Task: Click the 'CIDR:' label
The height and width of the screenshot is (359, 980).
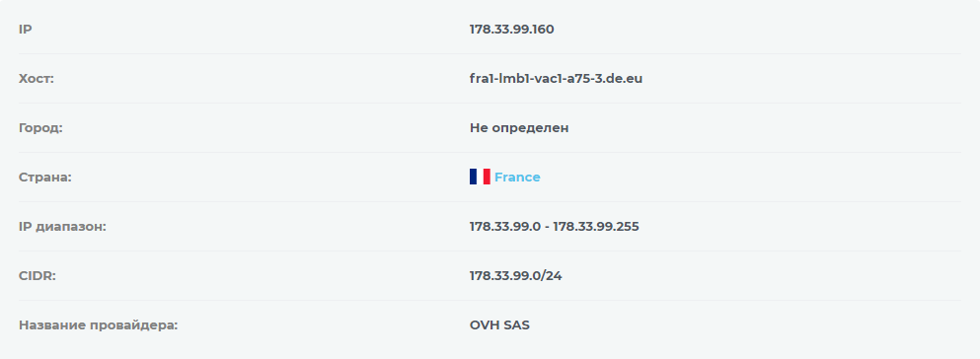Action: pos(37,276)
